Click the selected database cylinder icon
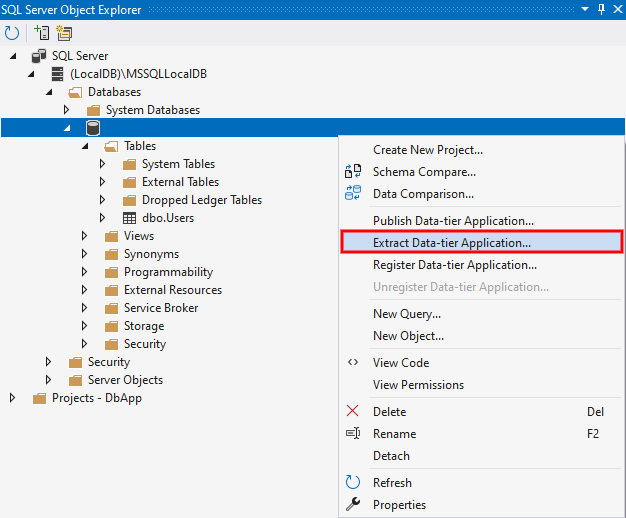Image resolution: width=626 pixels, height=518 pixels. click(x=93, y=128)
